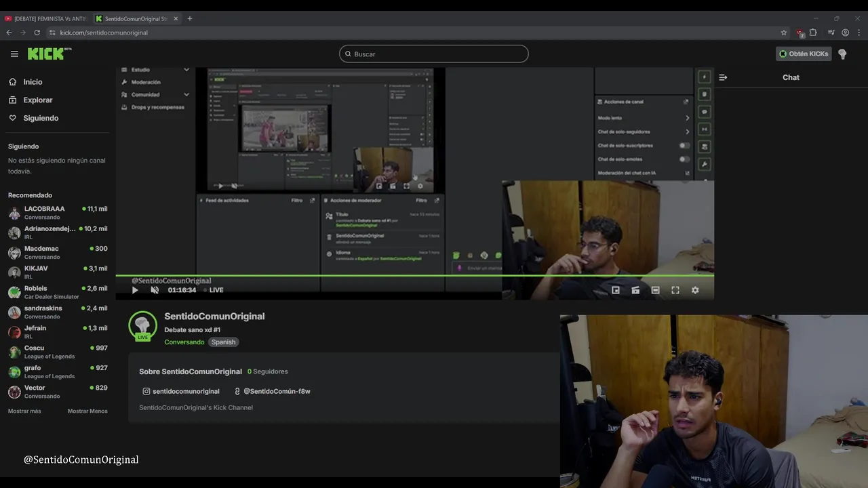Open recommended channel Adrianozendej
868x488 pixels.
tap(58, 232)
